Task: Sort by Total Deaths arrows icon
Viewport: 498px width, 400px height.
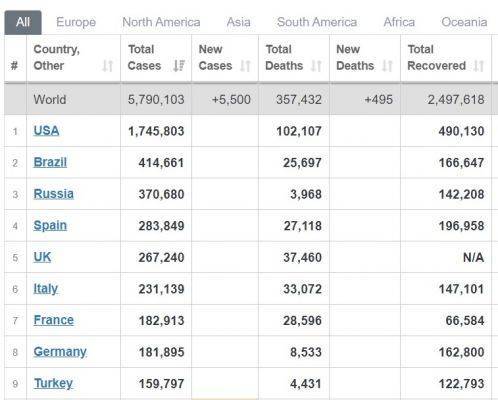Action: pos(316,66)
